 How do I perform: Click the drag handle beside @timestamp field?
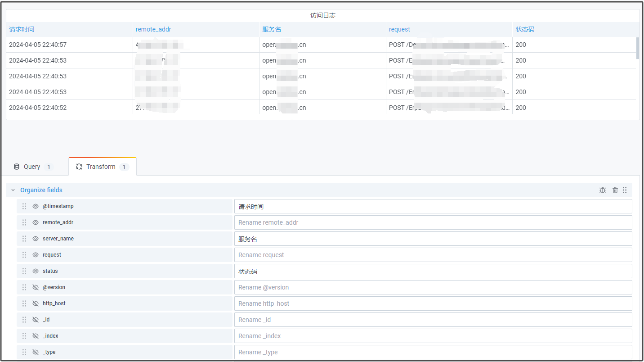(24, 206)
